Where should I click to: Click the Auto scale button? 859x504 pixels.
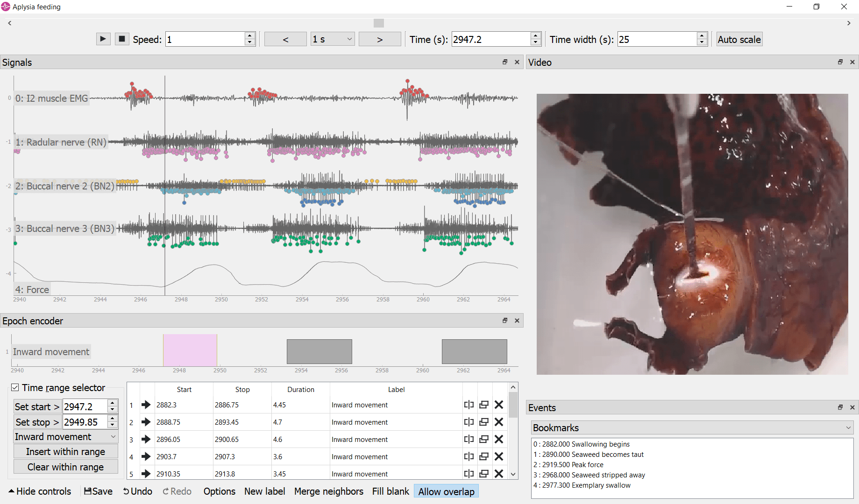[x=739, y=39]
